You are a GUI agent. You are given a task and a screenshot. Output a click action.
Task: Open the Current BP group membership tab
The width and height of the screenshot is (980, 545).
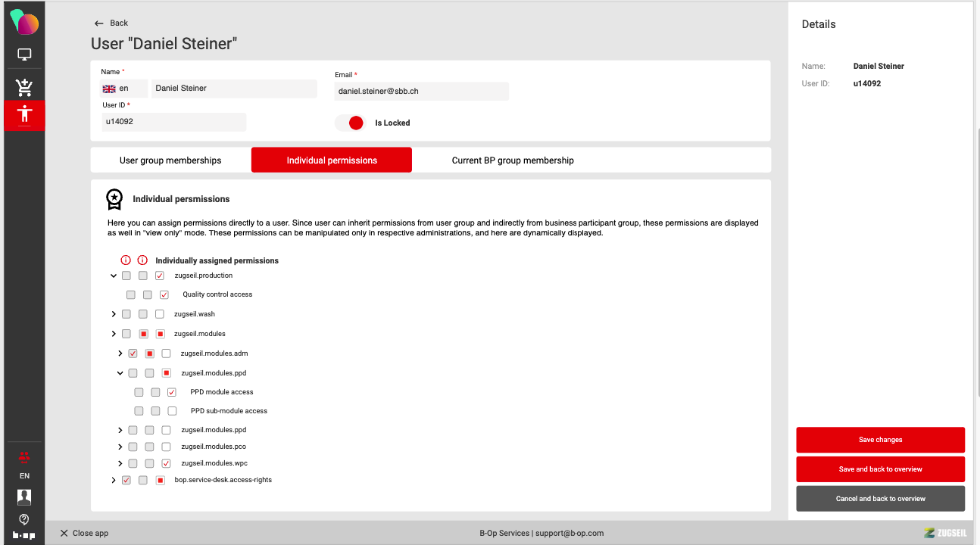(x=513, y=160)
